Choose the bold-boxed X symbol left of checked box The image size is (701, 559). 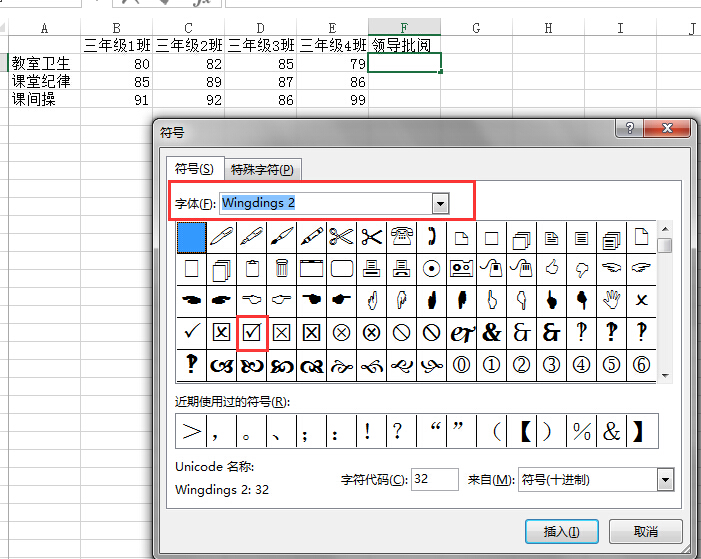pos(222,333)
